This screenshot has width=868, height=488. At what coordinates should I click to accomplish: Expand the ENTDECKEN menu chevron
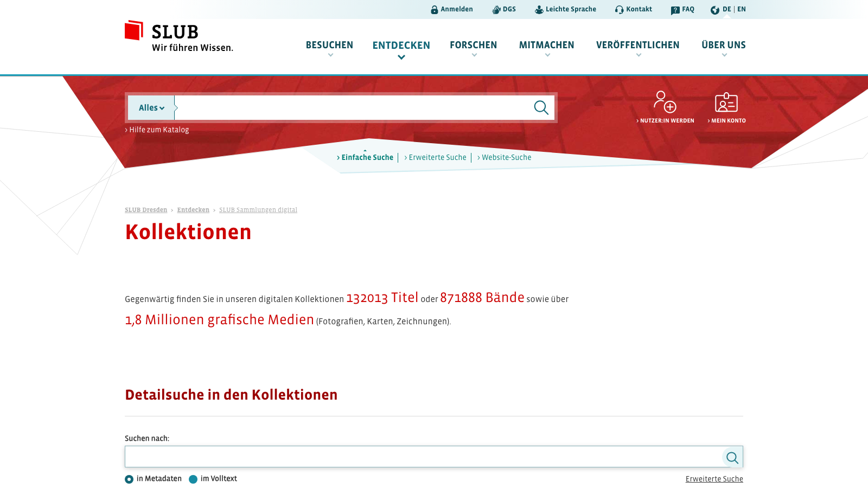click(x=401, y=56)
